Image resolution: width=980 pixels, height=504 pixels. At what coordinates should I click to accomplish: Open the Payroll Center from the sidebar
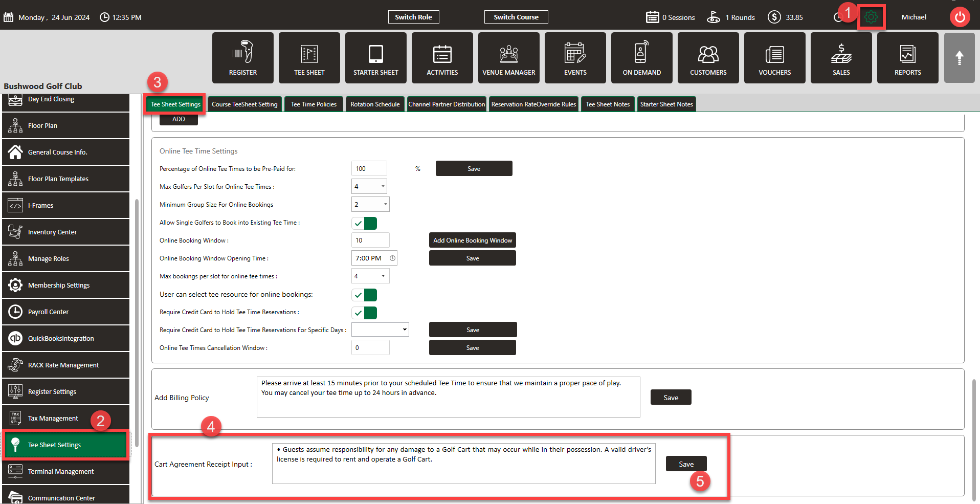tap(65, 312)
